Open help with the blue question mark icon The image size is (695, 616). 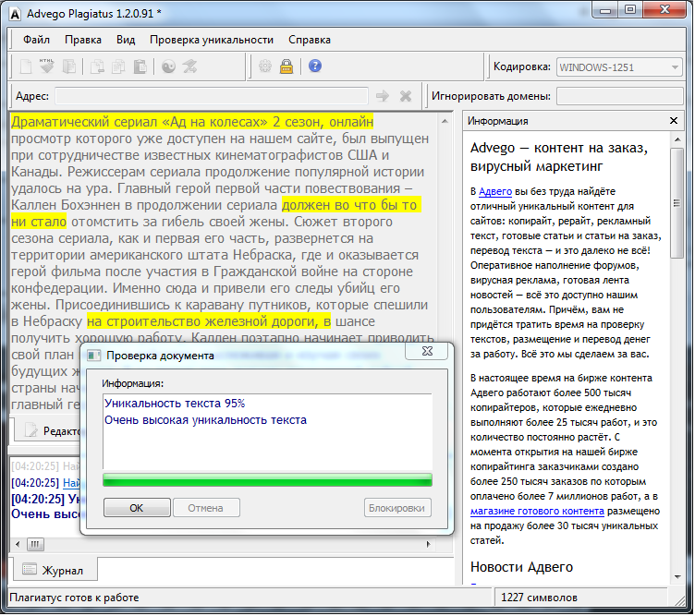click(315, 66)
